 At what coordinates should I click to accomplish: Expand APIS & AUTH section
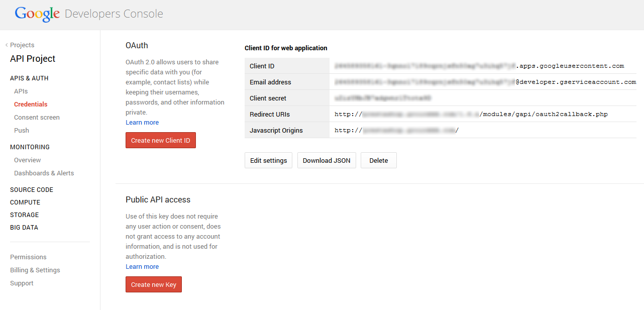tap(29, 78)
